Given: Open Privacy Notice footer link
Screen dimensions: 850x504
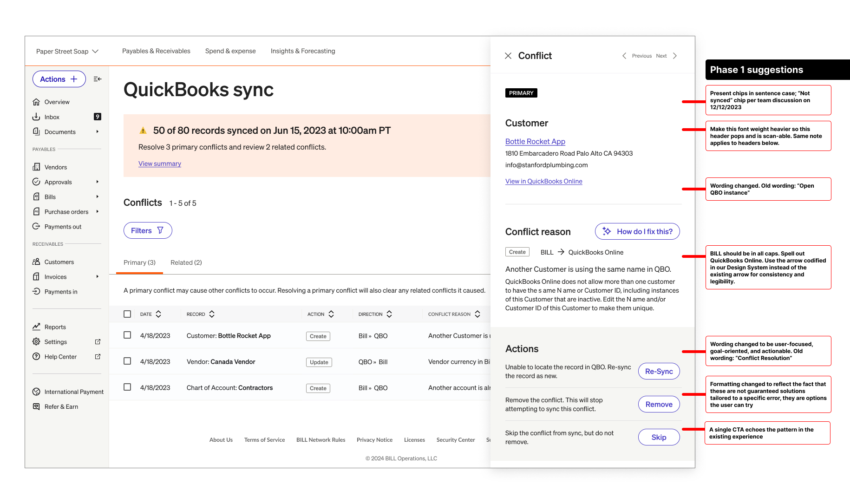Looking at the screenshot, I should point(375,440).
